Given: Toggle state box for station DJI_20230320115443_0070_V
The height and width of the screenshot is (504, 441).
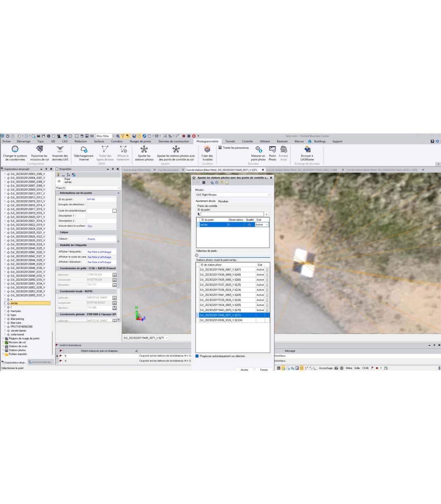Looking at the screenshot, I should [267, 310].
